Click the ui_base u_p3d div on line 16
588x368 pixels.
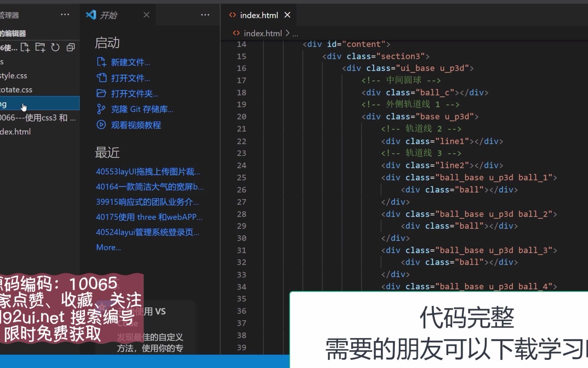(x=408, y=68)
